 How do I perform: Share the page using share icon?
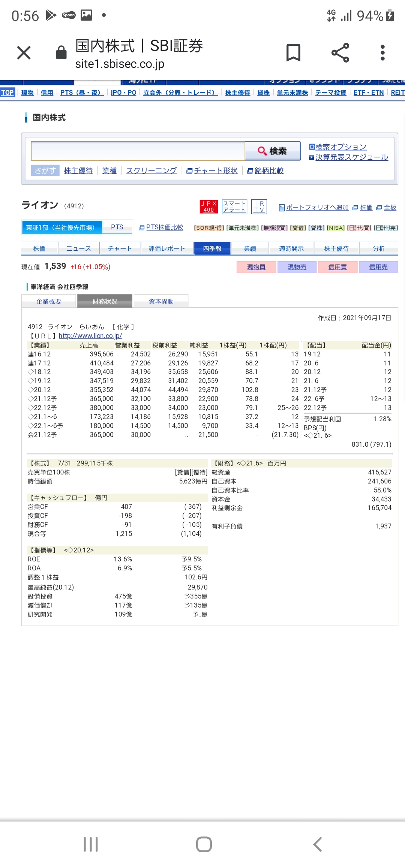tap(340, 52)
